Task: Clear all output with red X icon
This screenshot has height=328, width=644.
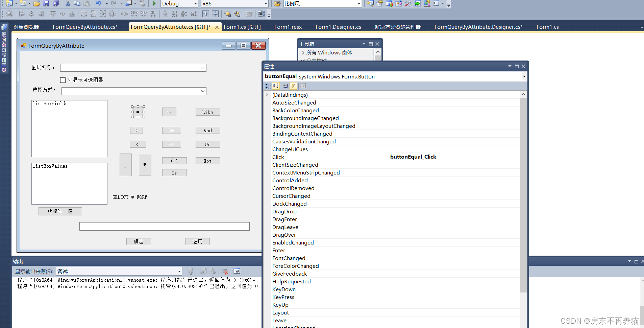Action: 225,271
